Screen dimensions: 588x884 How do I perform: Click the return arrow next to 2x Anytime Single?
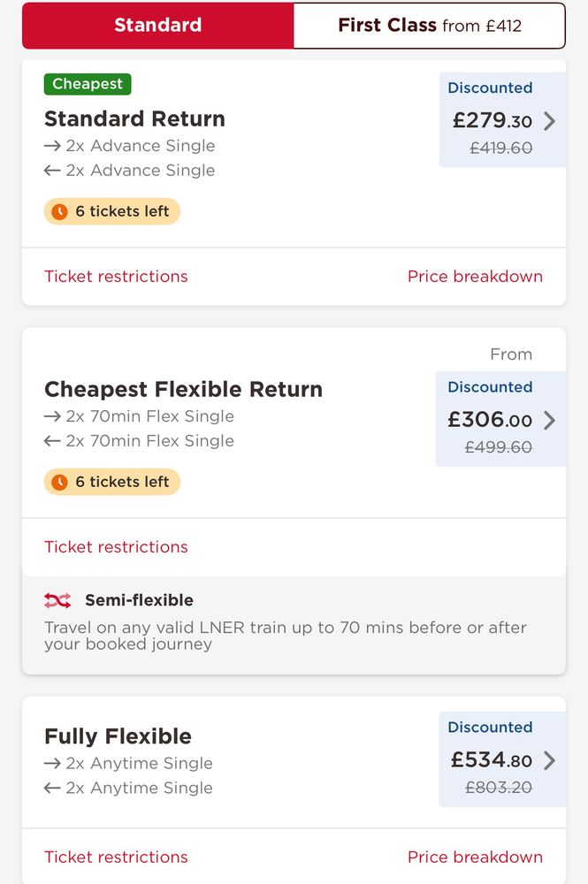point(52,789)
